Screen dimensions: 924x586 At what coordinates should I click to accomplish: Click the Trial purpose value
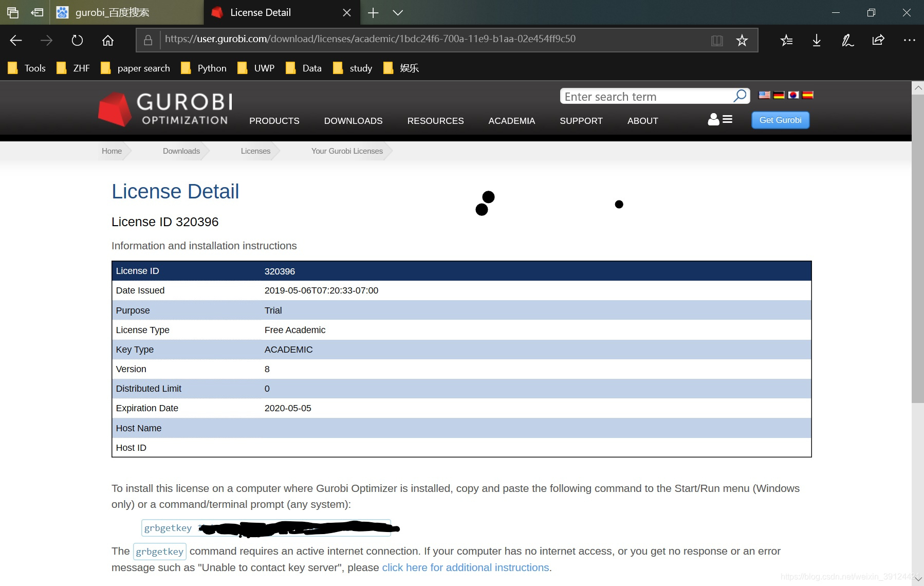point(273,310)
